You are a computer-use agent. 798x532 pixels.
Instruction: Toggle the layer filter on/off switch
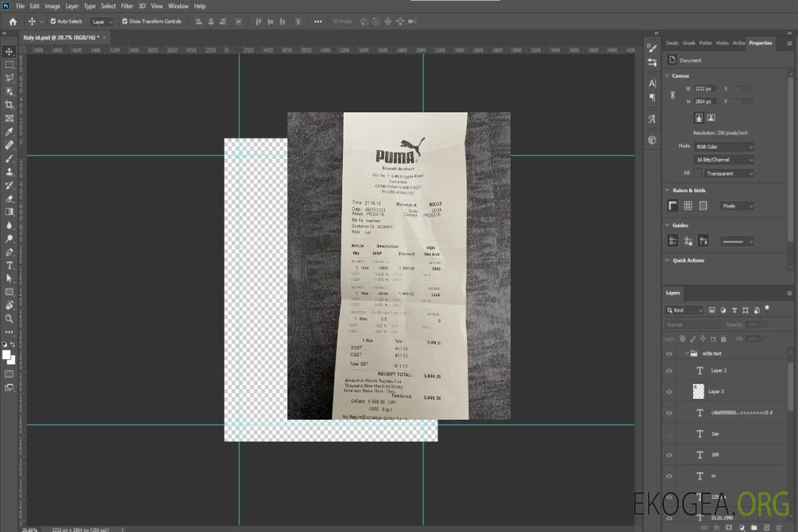click(x=767, y=309)
